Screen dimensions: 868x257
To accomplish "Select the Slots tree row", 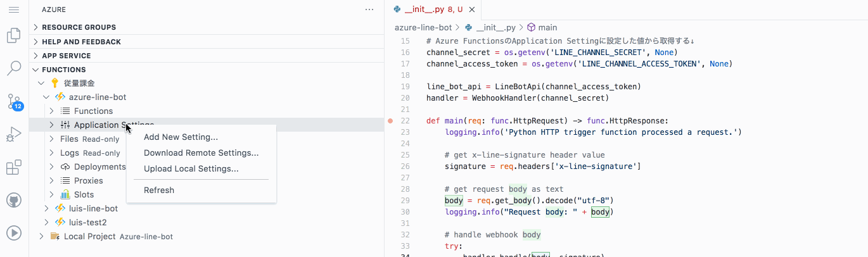I will tap(207, 194).
